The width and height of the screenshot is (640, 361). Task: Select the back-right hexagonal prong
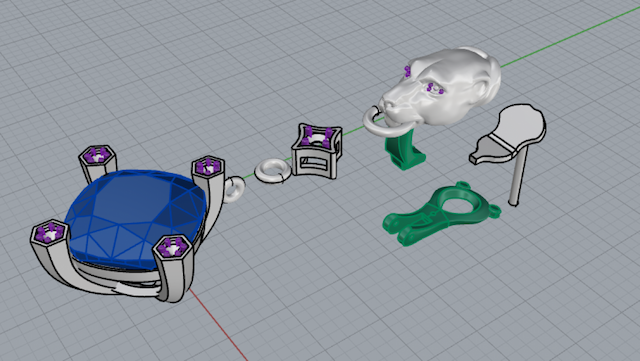(208, 167)
